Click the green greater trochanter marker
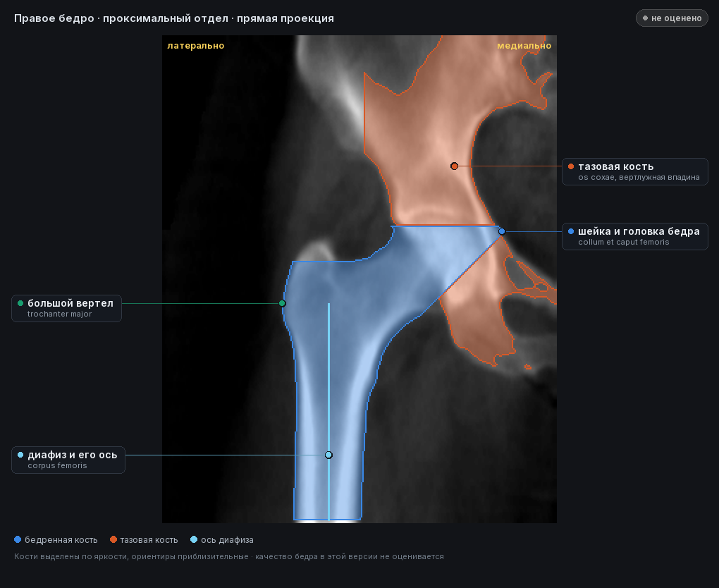719x588 pixels. click(x=282, y=303)
